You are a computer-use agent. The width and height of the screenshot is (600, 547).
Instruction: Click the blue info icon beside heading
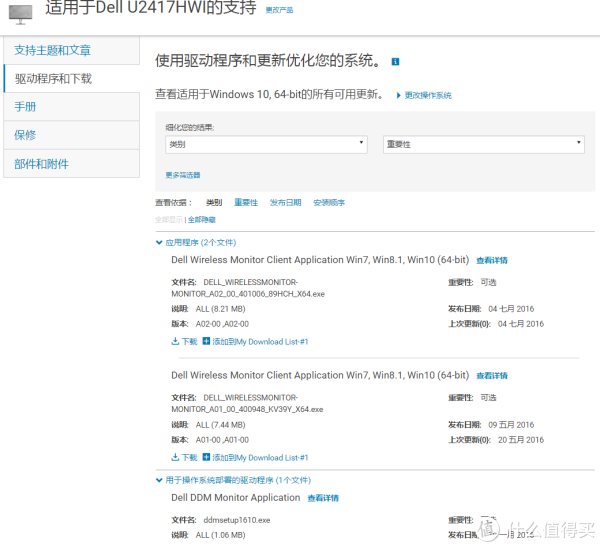395,62
